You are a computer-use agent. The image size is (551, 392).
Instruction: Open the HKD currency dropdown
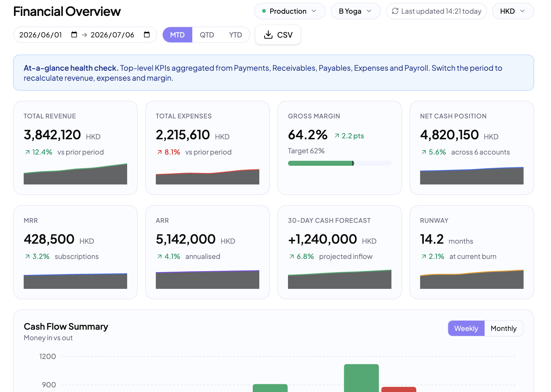(x=513, y=11)
